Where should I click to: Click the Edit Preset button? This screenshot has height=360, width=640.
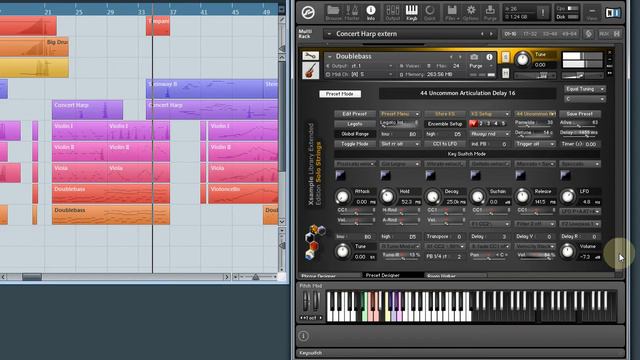[355, 114]
